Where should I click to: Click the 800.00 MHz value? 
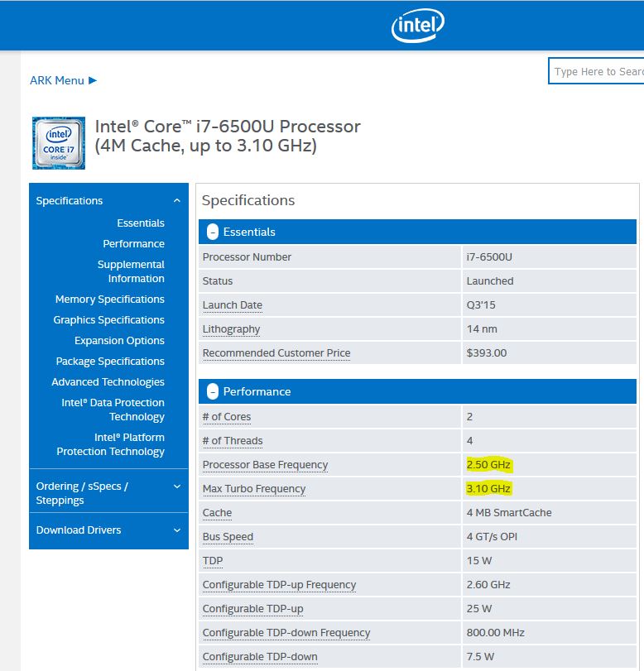coord(496,632)
